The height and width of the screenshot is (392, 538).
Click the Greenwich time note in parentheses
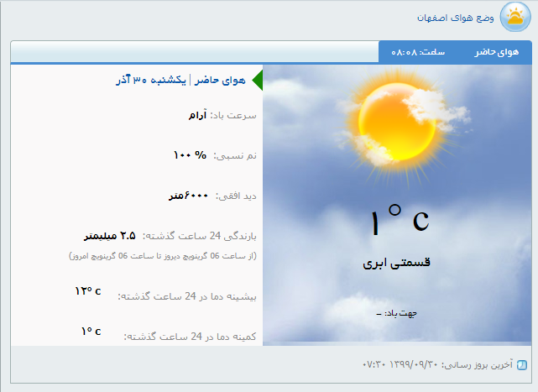[163, 256]
